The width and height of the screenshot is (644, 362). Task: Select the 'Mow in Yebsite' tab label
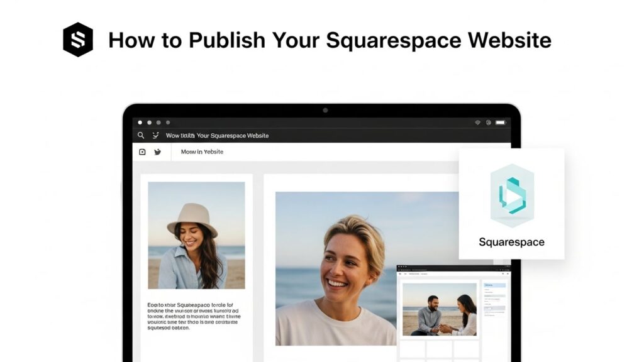tap(202, 152)
